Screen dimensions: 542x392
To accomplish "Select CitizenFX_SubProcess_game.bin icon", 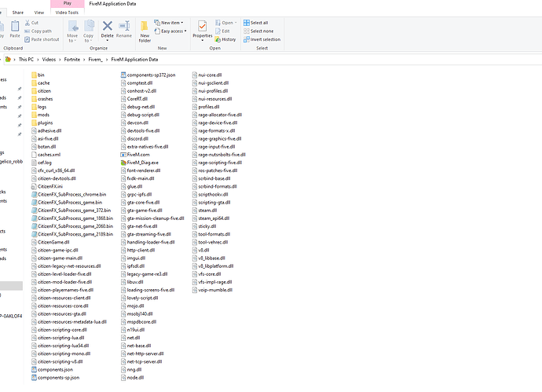I will point(34,202).
